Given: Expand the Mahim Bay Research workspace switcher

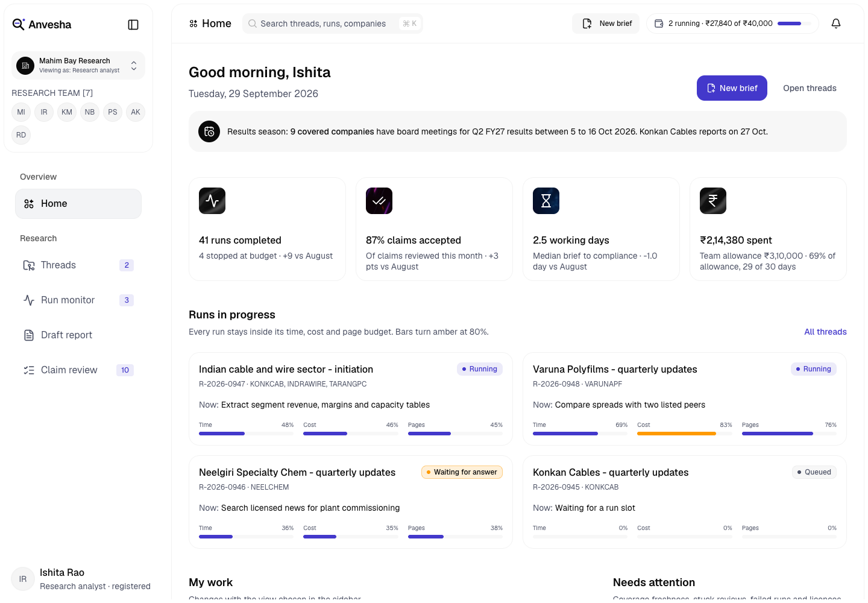Looking at the screenshot, I should tap(78, 65).
